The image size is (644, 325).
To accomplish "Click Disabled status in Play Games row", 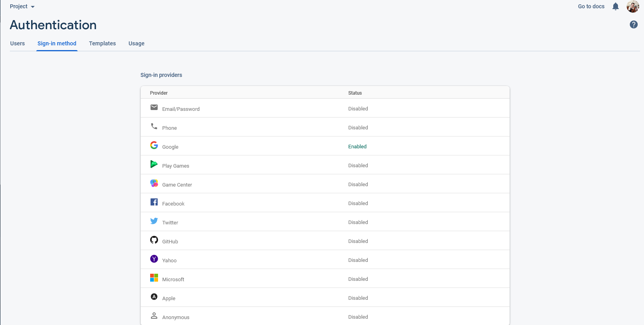I will click(x=358, y=165).
